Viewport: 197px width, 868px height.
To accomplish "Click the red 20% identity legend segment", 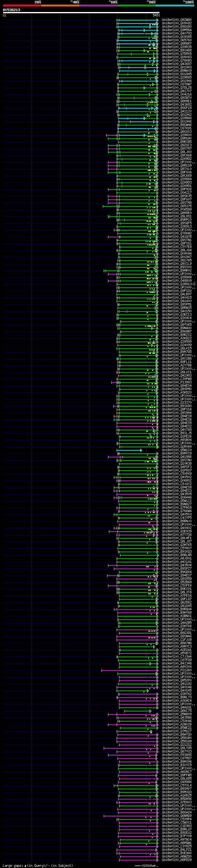I will click(x=22, y=6).
